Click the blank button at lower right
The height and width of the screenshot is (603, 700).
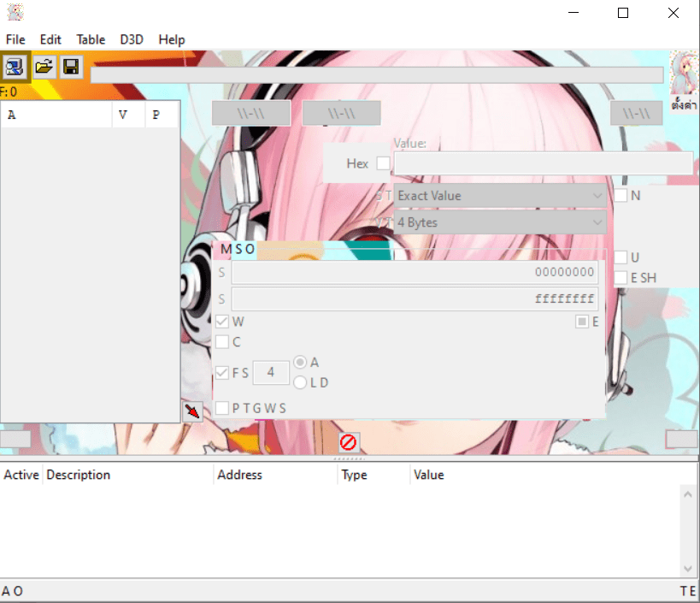pos(682,439)
